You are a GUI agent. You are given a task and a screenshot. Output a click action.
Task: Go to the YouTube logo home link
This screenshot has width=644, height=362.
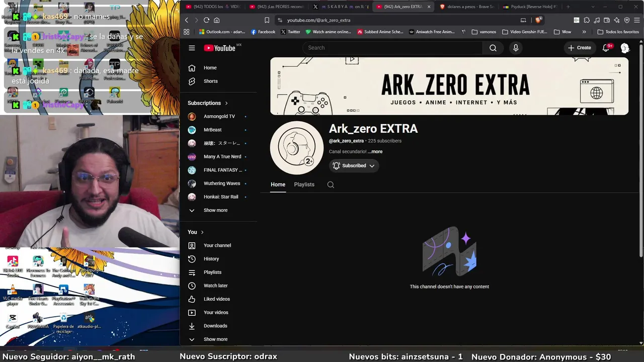[219, 48]
